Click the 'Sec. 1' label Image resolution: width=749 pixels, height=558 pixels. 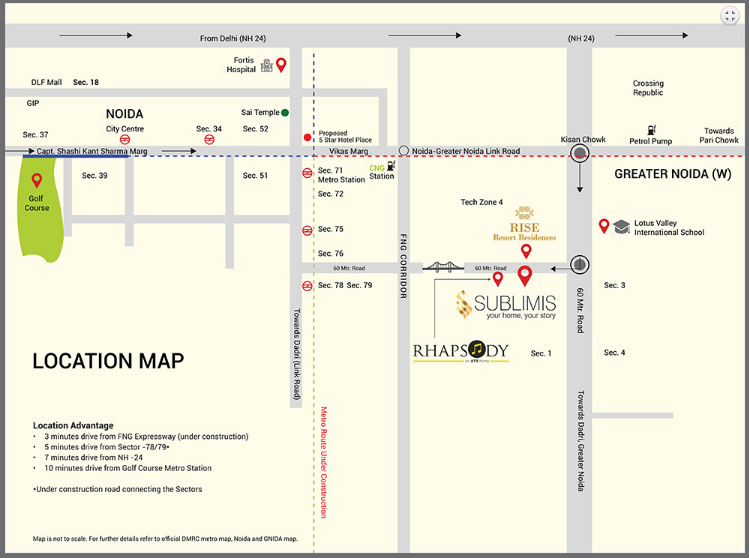[x=541, y=354]
